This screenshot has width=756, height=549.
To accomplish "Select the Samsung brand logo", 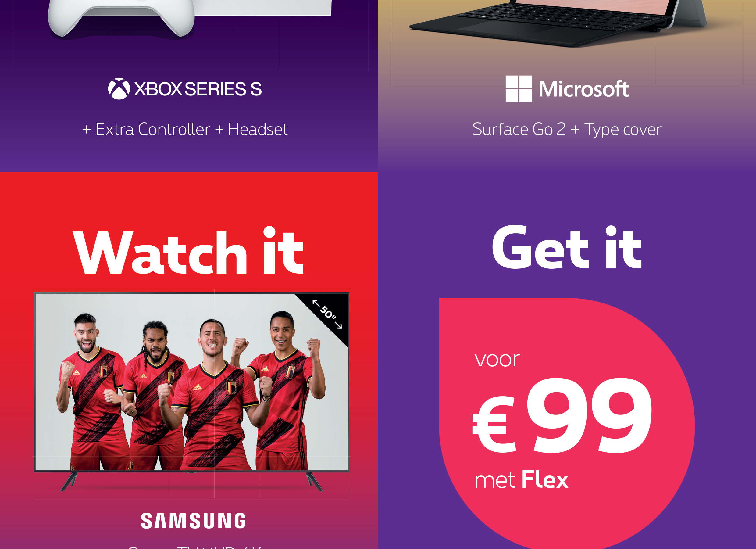I will (x=193, y=521).
